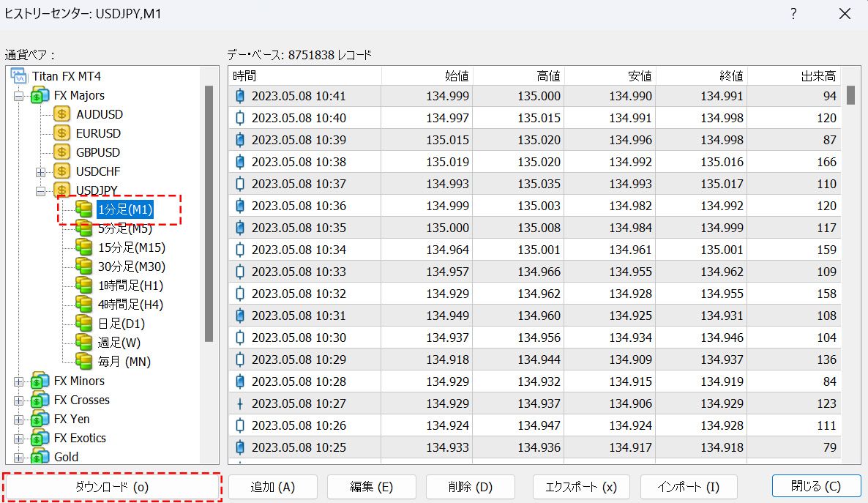Click candle icon for 2023.05.08 10:41 row
This screenshot has height=503, width=868.
coord(240,96)
